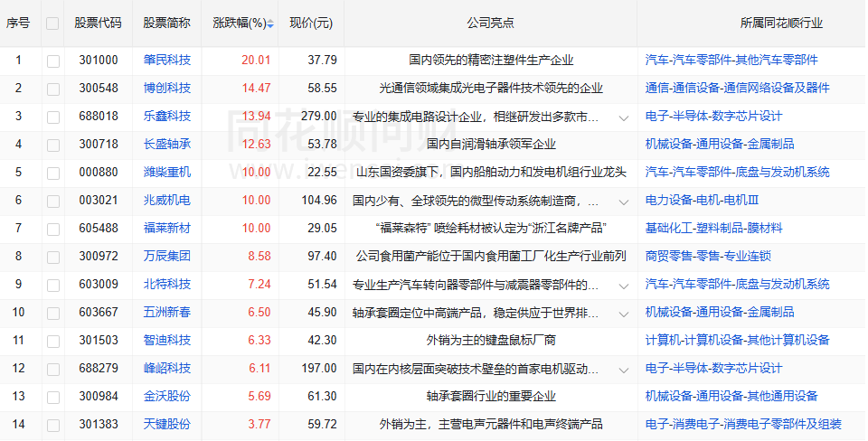Check the box for row 肇民科技

tap(53, 61)
